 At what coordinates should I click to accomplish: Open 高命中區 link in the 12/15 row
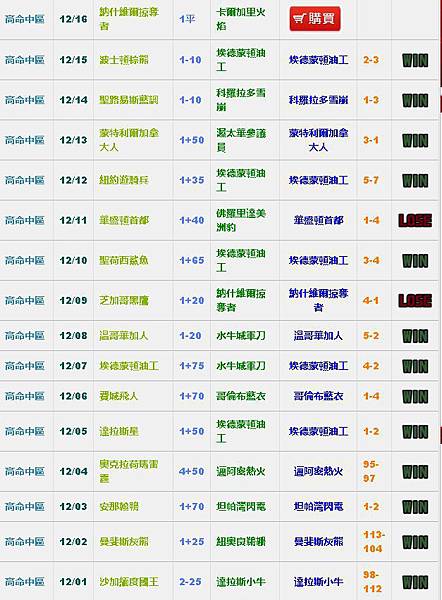tap(24, 60)
